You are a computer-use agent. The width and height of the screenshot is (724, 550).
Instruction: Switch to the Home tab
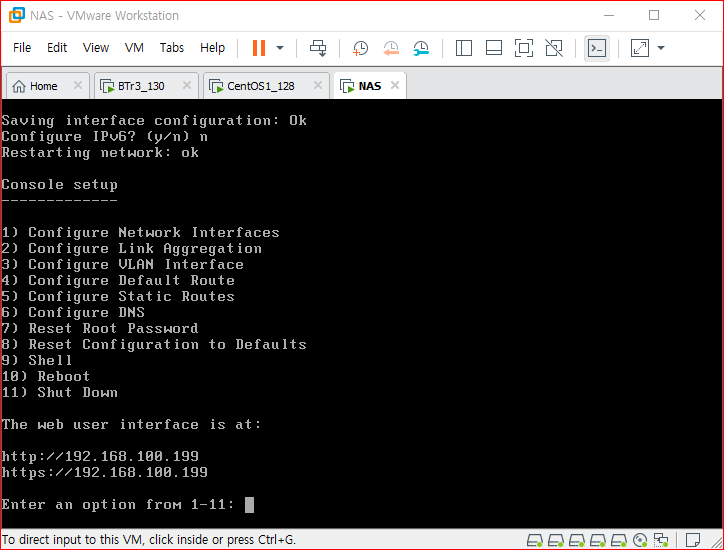click(x=46, y=86)
